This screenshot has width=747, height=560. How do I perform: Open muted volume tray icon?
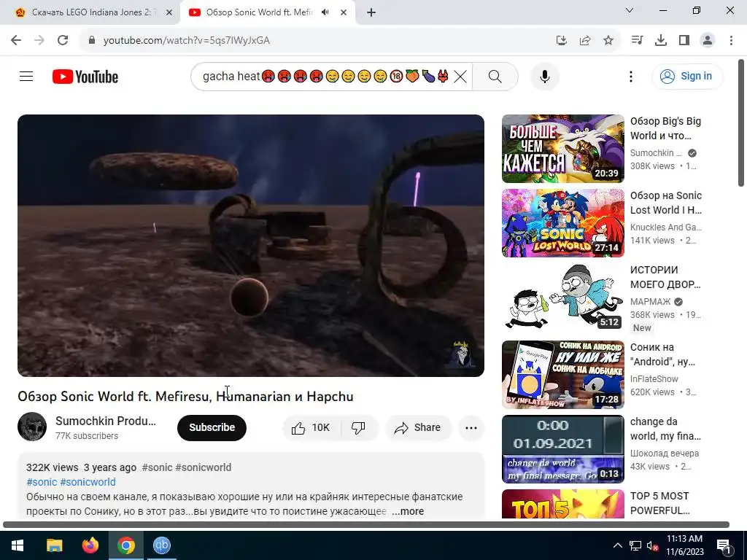pyautogui.click(x=652, y=545)
